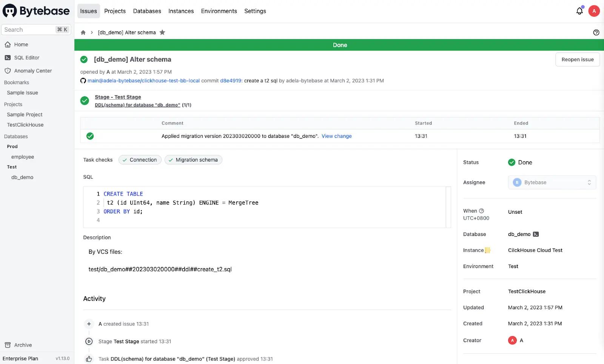
Task: Click the Migration schema task check badge
Action: pyautogui.click(x=193, y=160)
